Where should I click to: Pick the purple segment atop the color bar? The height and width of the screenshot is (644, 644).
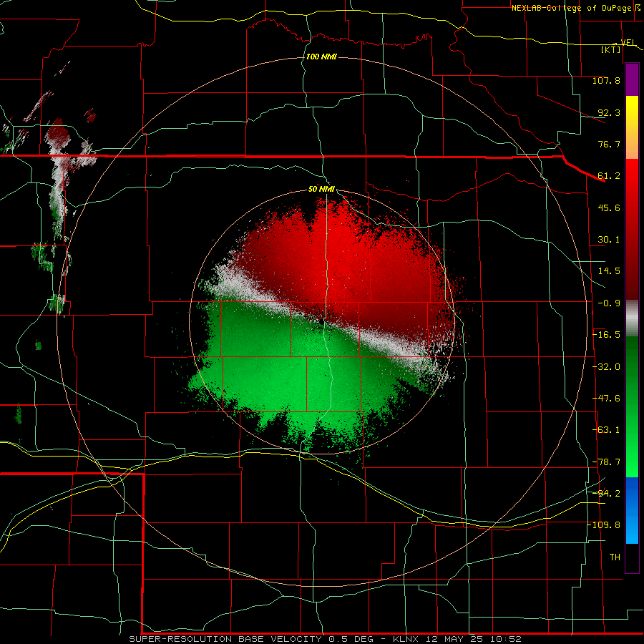point(632,80)
